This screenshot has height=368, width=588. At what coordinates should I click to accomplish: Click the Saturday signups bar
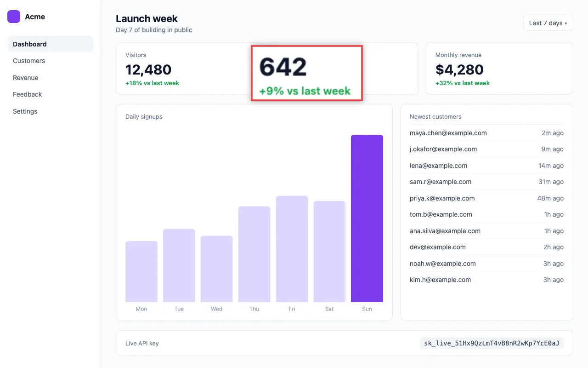(x=329, y=252)
